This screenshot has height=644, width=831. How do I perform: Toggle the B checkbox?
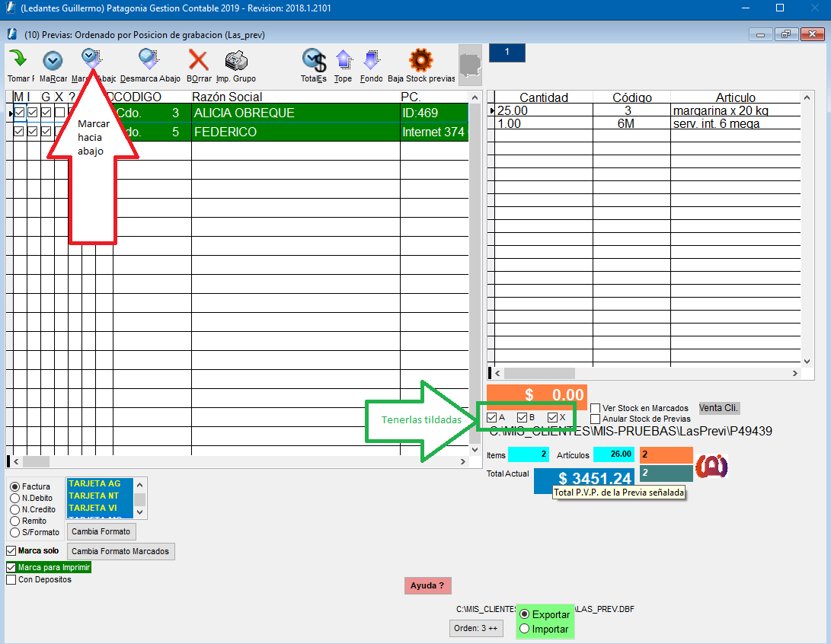click(x=522, y=417)
